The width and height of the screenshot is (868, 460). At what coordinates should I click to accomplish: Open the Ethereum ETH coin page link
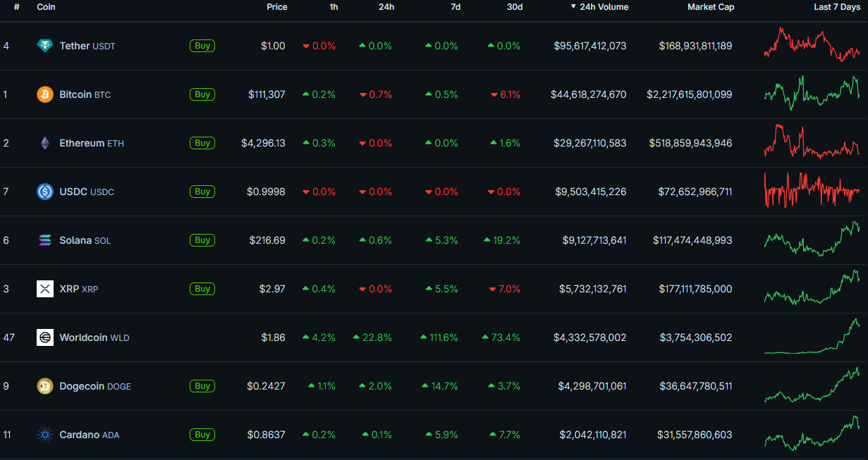click(92, 143)
